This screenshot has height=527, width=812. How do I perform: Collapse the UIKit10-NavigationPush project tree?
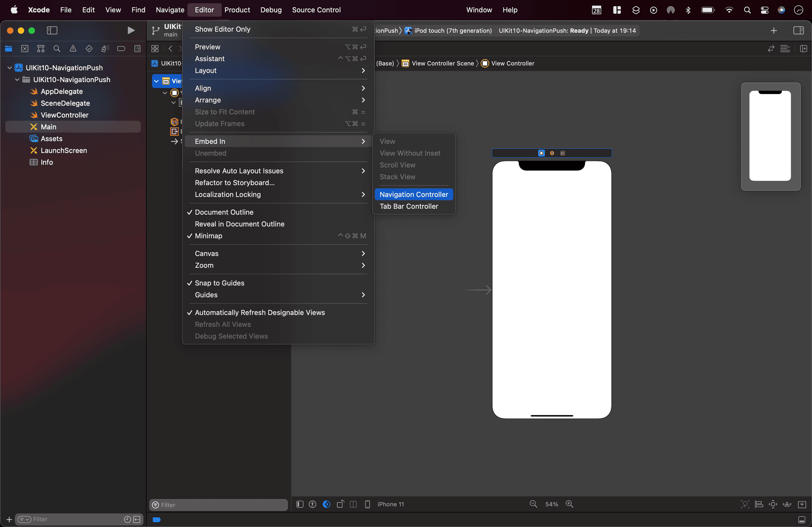tap(9, 68)
